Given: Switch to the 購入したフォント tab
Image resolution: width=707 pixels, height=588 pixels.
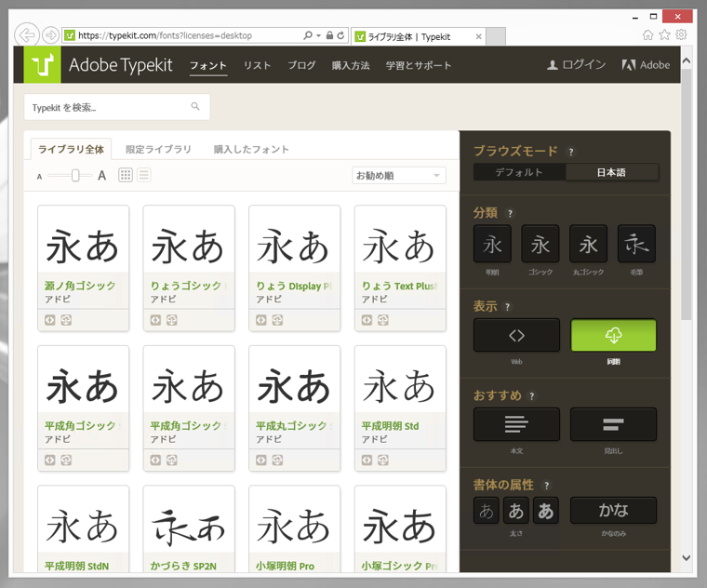Looking at the screenshot, I should click(251, 149).
